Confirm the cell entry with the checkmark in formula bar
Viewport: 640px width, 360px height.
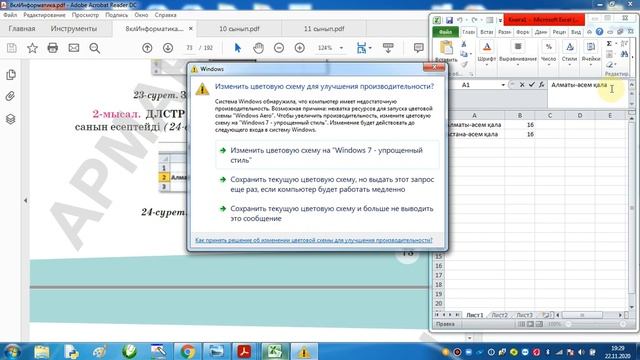531,85
